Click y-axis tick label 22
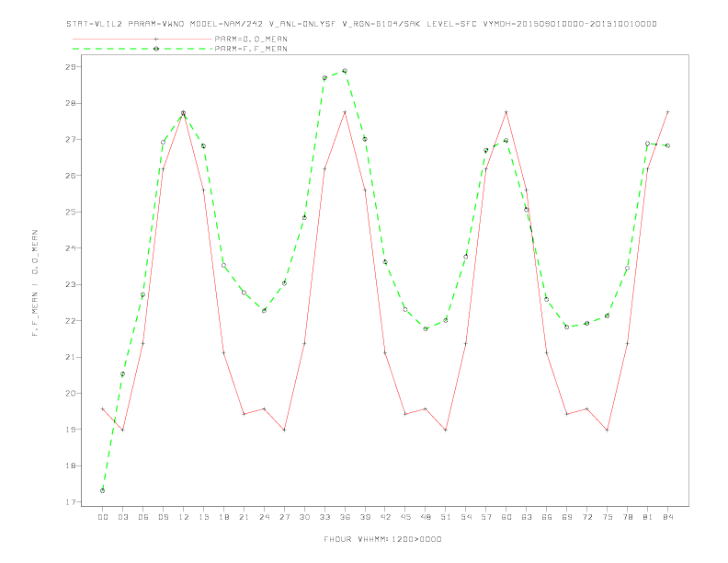728x563 pixels. [x=71, y=320]
